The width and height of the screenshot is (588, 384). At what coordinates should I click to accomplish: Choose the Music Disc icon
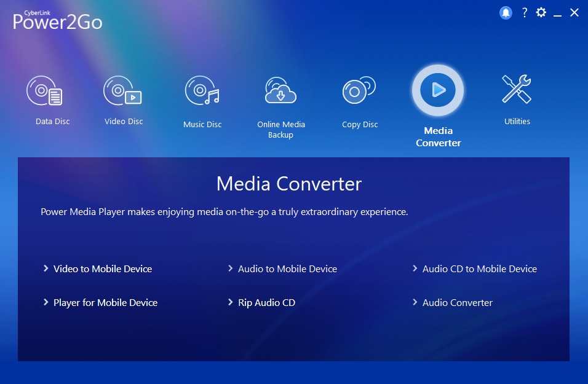click(202, 91)
